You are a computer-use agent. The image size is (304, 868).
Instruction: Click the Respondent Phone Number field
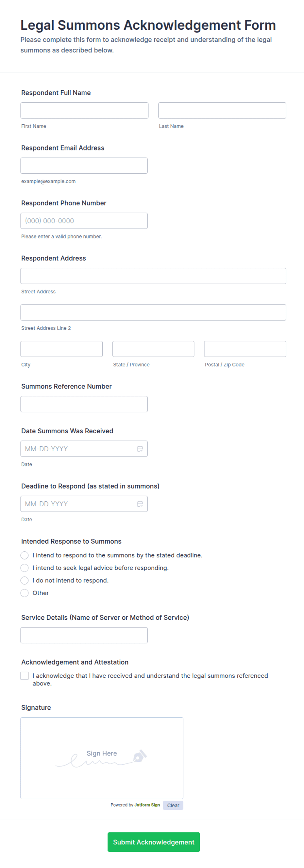(84, 221)
